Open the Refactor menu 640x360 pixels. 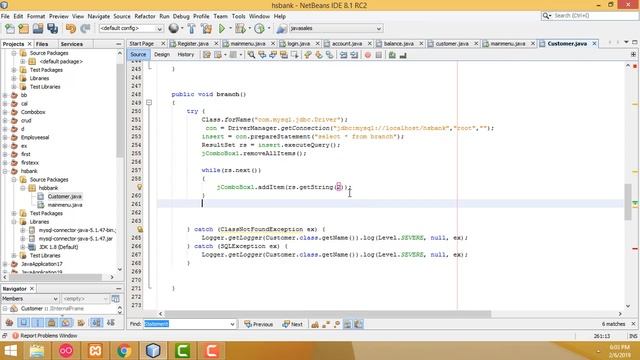point(144,16)
